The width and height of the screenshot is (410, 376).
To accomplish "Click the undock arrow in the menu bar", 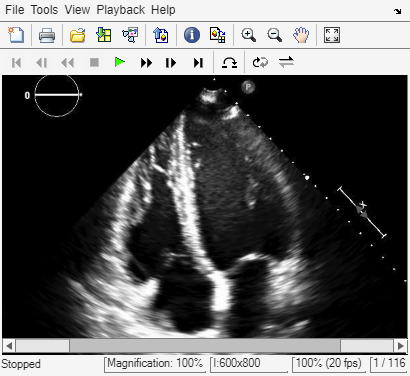I will (x=397, y=11).
